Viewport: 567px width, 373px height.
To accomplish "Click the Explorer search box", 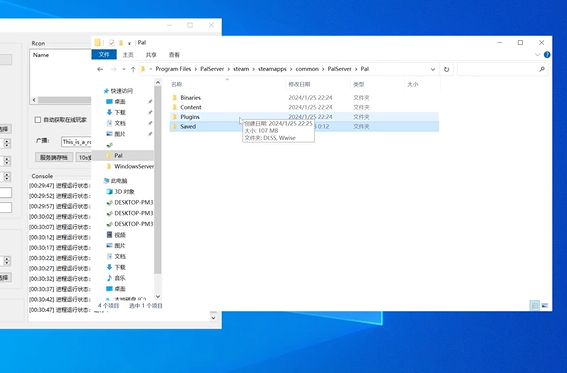I will pyautogui.click(x=498, y=69).
